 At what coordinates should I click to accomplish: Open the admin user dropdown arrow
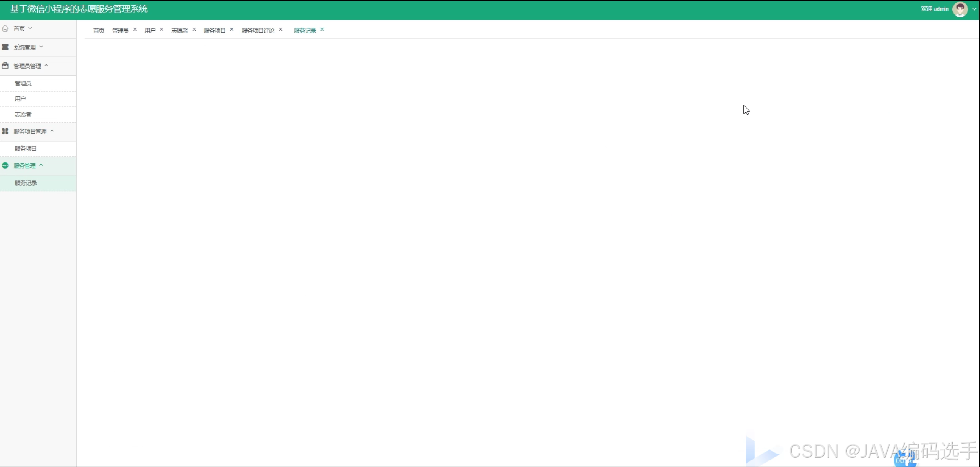[x=974, y=9]
